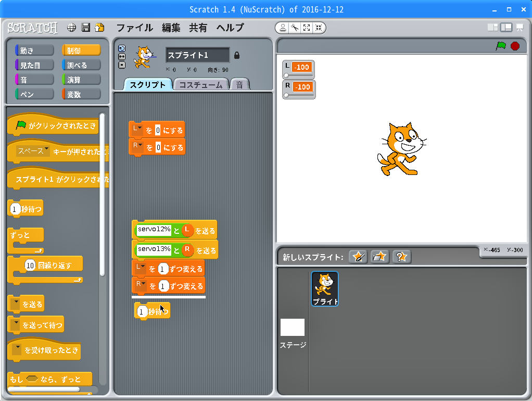This screenshot has height=401, width=532.
Task: Choose new sprite from file folder-star icon
Action: coord(379,257)
